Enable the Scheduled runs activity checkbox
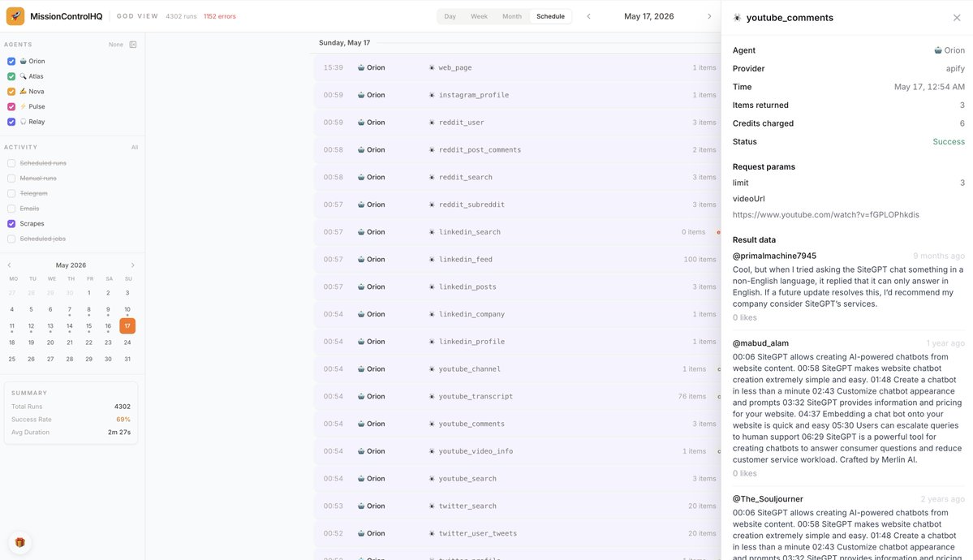The width and height of the screenshot is (973, 560). pyautogui.click(x=11, y=163)
